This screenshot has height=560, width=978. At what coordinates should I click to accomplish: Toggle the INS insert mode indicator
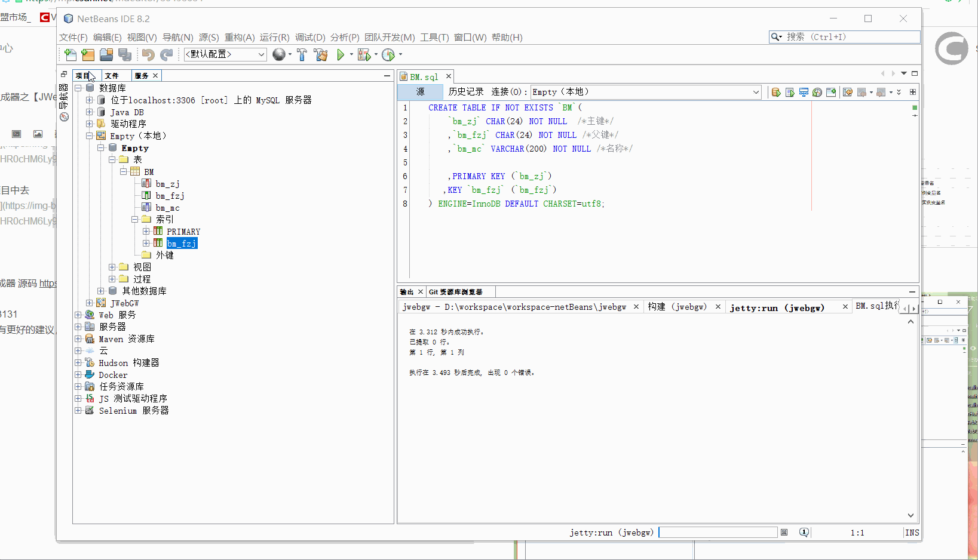coord(912,533)
